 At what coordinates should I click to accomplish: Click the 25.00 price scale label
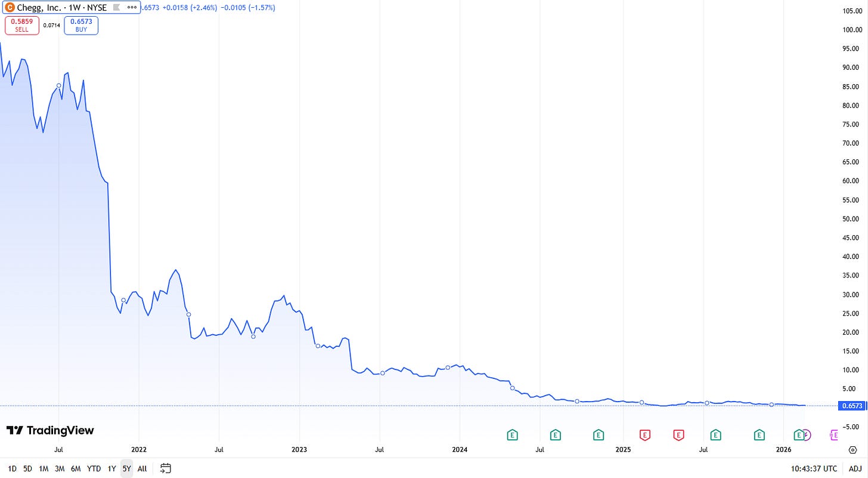851,313
